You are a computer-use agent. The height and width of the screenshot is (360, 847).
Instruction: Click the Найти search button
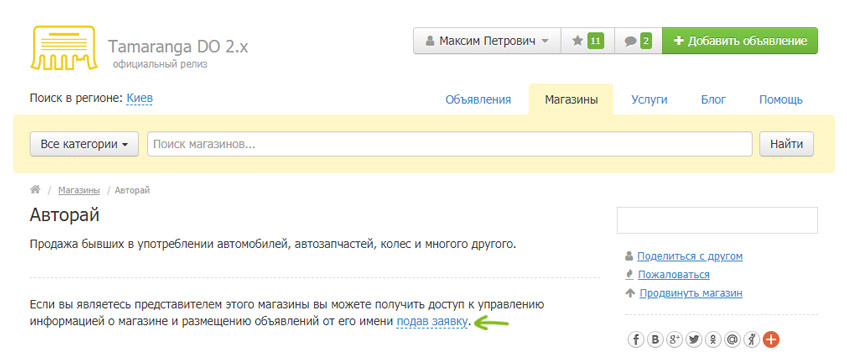[786, 144]
